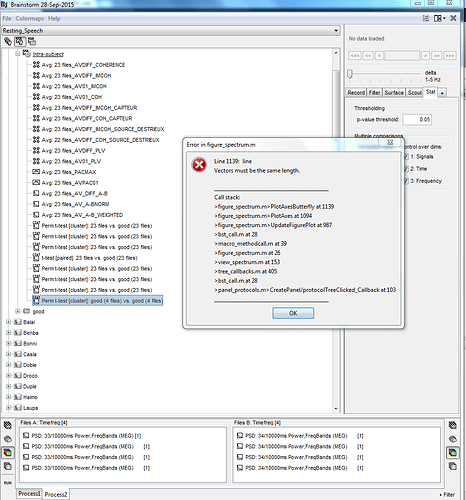This screenshot has height=500, width=466.
Task: Adjust the delta frequency slider handle
Action: point(350,74)
